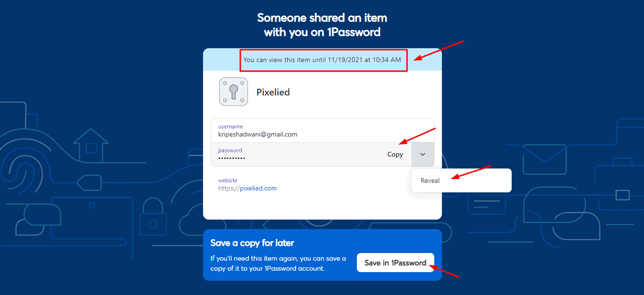
Task: Click the background padlock illustration icon
Action: tap(153, 217)
